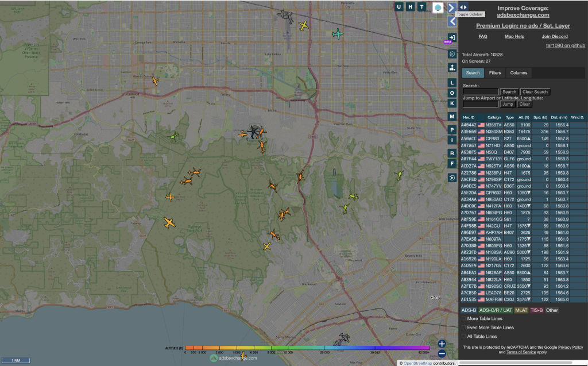588x366 pixels.
Task: Switch to the Filters tab
Action: (495, 73)
